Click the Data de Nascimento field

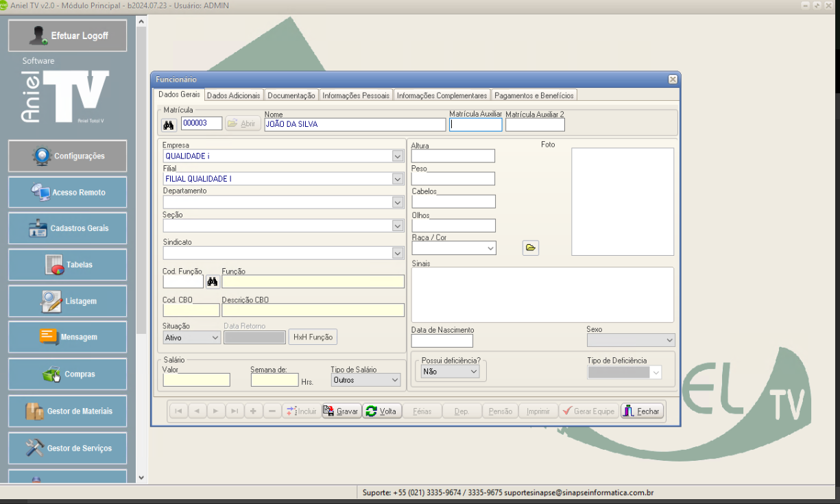(x=442, y=341)
